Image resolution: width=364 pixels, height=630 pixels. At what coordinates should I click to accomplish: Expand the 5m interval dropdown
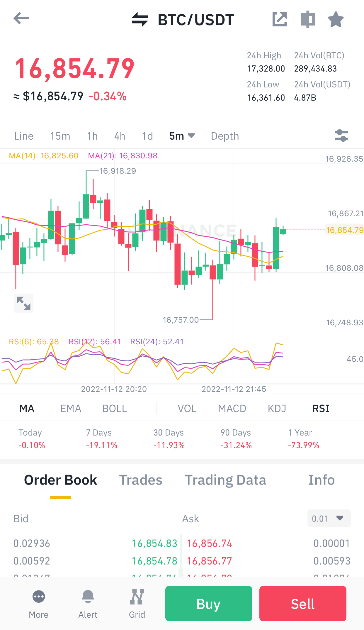point(182,136)
